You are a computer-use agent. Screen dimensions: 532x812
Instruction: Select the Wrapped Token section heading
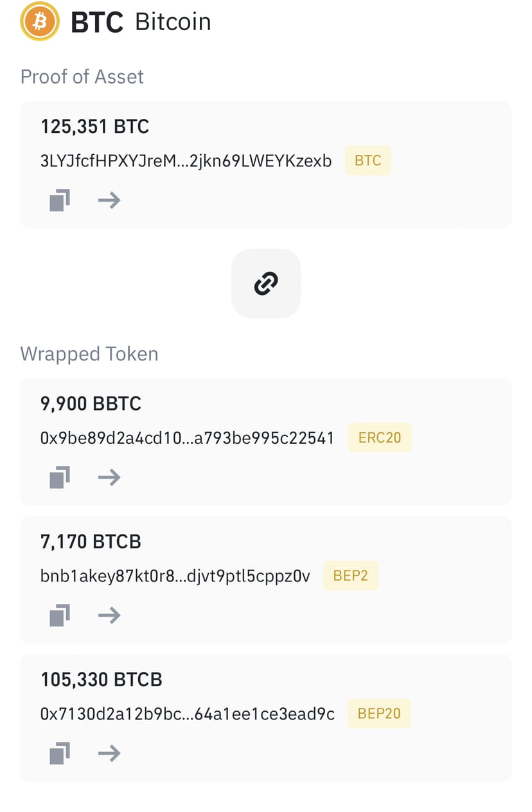(x=89, y=354)
